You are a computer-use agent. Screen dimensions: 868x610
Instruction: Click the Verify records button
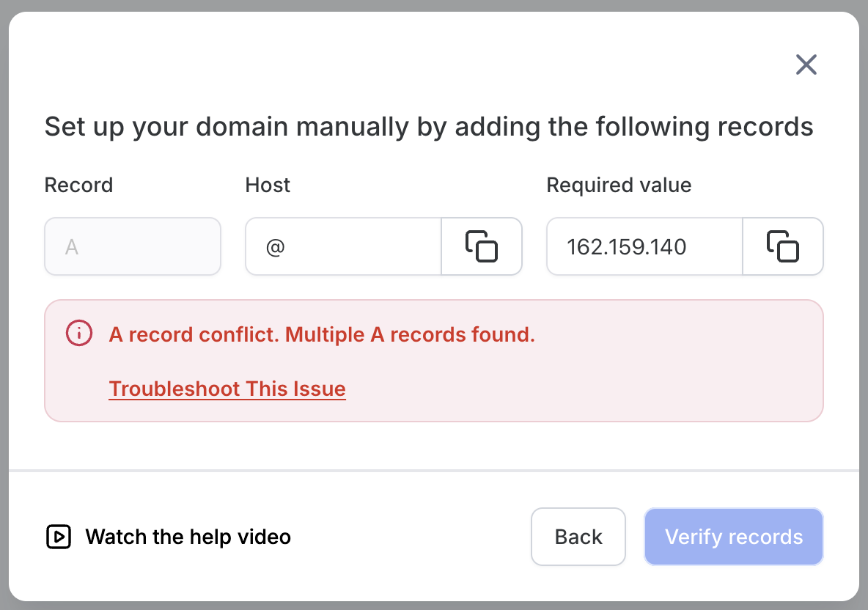[734, 537]
